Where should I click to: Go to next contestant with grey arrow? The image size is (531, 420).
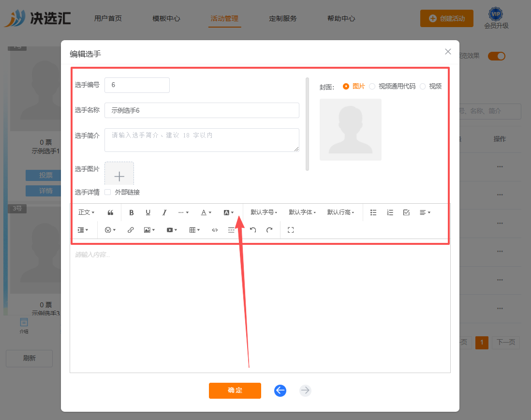[305, 390]
